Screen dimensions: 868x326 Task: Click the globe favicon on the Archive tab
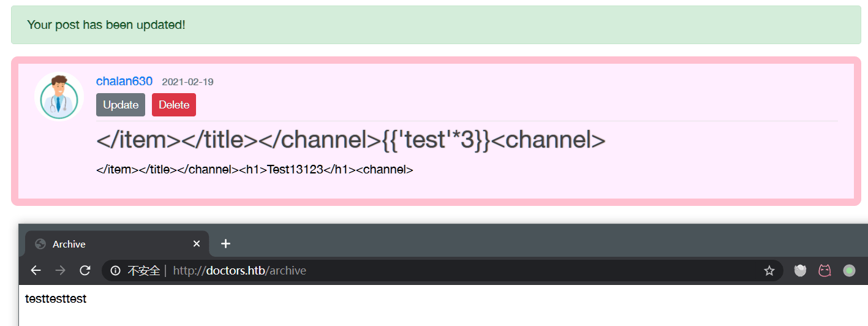tap(40, 244)
